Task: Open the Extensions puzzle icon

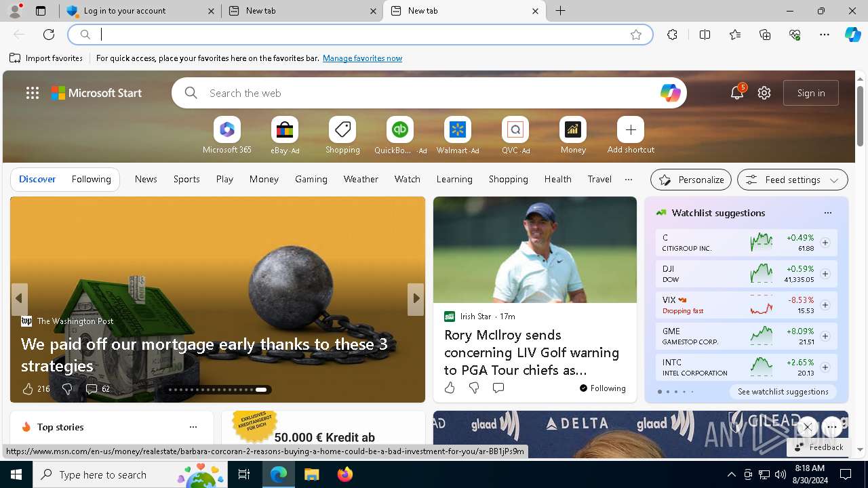Action: (x=672, y=35)
